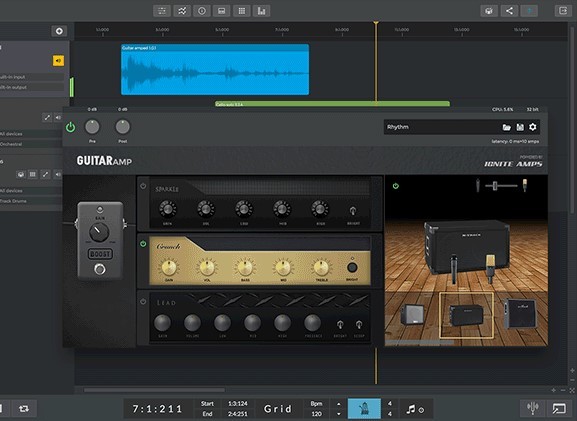The height and width of the screenshot is (421, 577).
Task: Click the Grid snap button
Action: pyautogui.click(x=278, y=409)
